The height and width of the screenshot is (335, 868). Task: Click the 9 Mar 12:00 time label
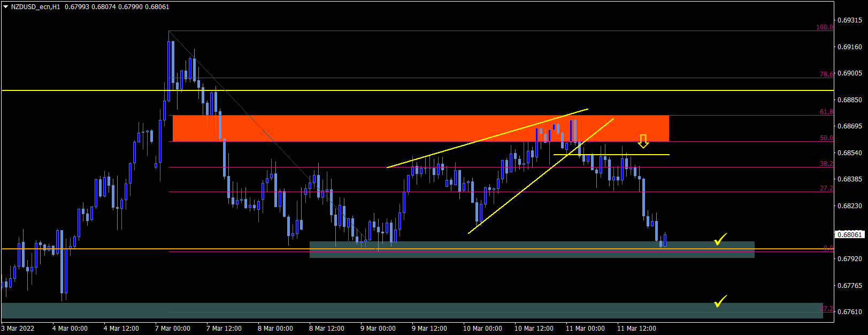[429, 329]
